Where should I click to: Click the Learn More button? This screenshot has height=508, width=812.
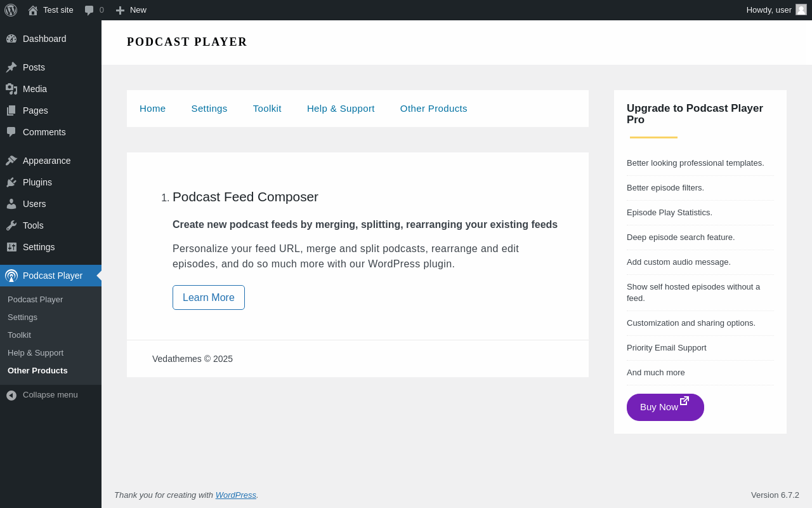[209, 297]
